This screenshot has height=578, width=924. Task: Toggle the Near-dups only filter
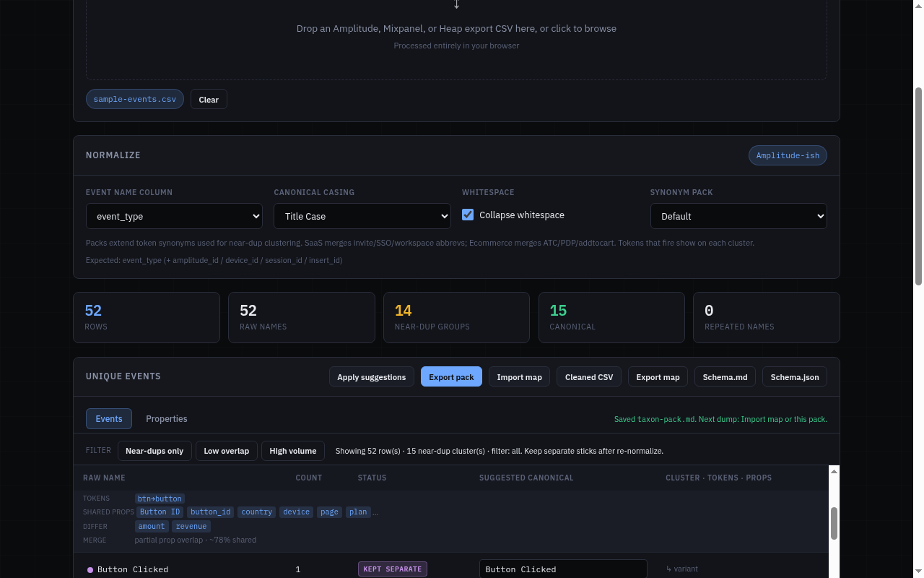coord(154,451)
